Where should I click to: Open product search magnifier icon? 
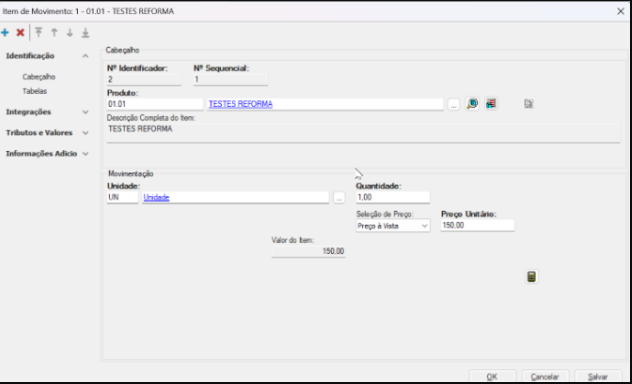(472, 104)
